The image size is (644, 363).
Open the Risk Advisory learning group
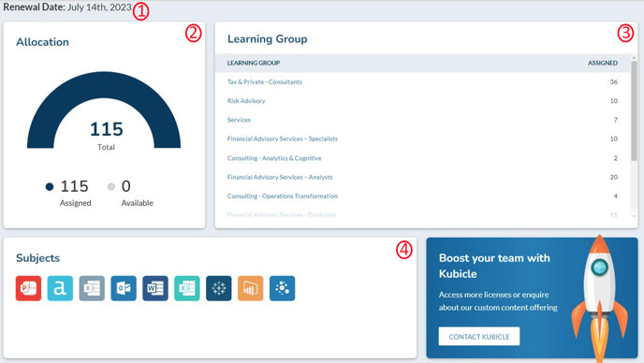[x=246, y=101]
